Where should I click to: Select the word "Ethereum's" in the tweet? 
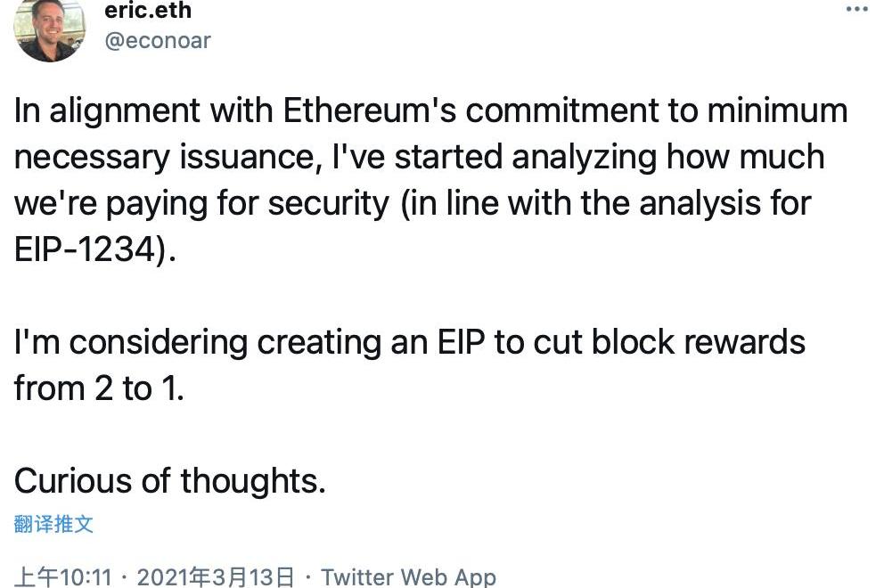click(x=370, y=110)
